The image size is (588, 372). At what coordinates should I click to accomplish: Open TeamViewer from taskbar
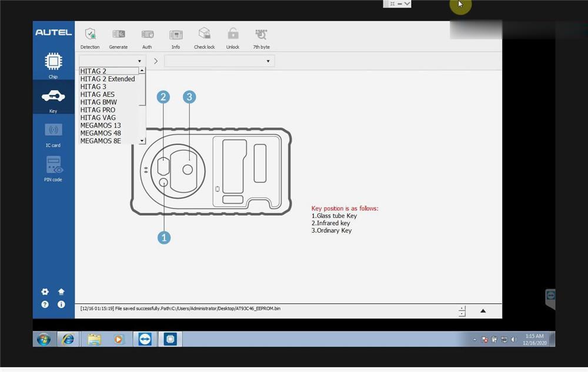[x=145, y=340]
